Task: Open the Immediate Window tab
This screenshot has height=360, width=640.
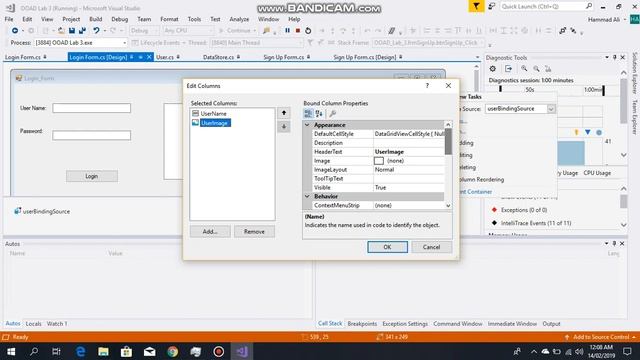Action: click(512, 324)
